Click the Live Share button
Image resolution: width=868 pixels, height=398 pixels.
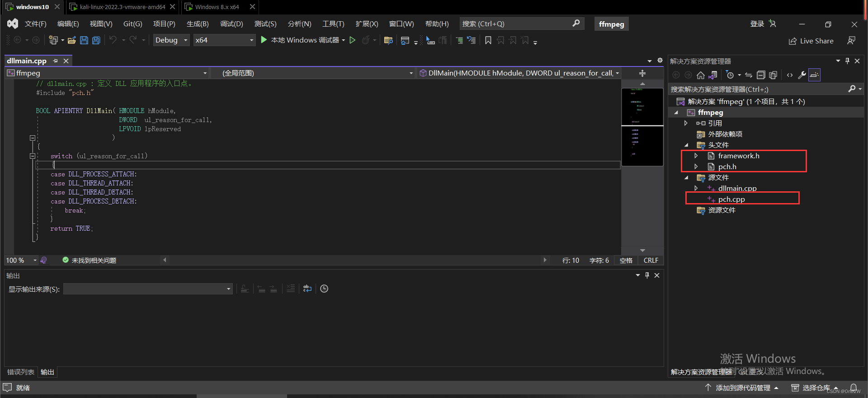point(811,41)
